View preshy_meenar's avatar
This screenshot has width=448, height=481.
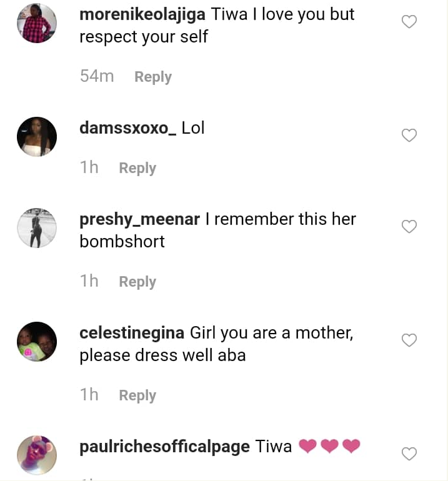[37, 227]
